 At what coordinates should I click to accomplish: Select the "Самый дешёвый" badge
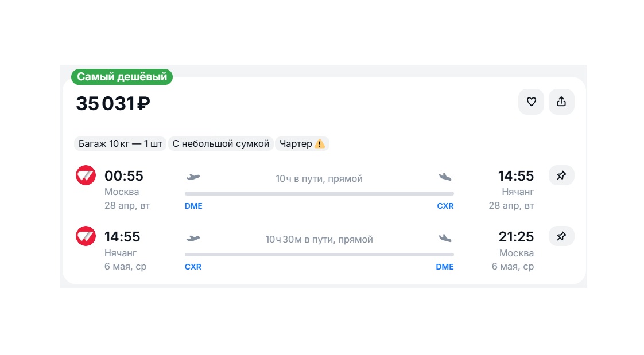pos(122,77)
